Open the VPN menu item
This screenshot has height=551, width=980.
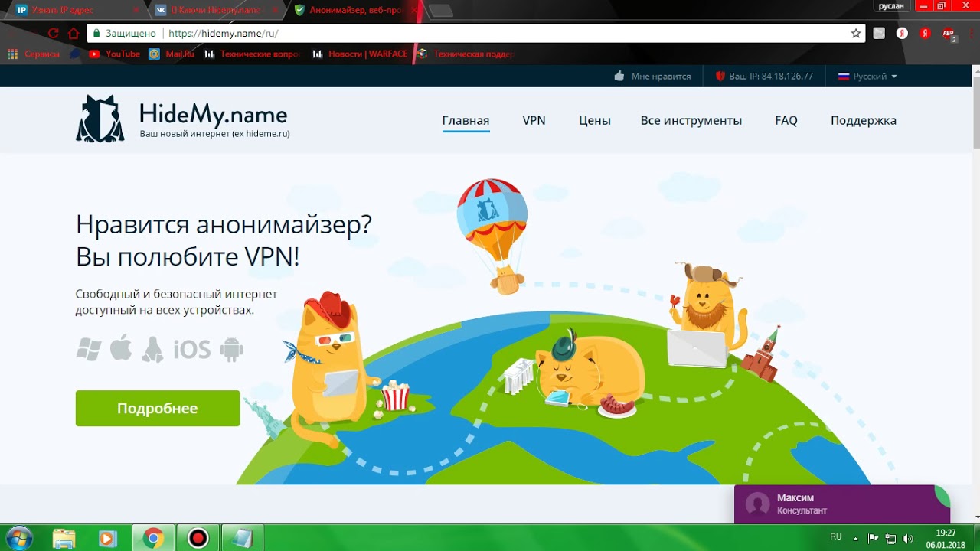click(x=534, y=120)
